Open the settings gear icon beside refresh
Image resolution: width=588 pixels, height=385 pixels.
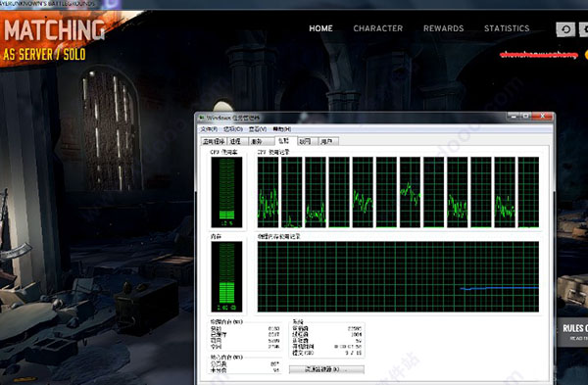pos(584,29)
